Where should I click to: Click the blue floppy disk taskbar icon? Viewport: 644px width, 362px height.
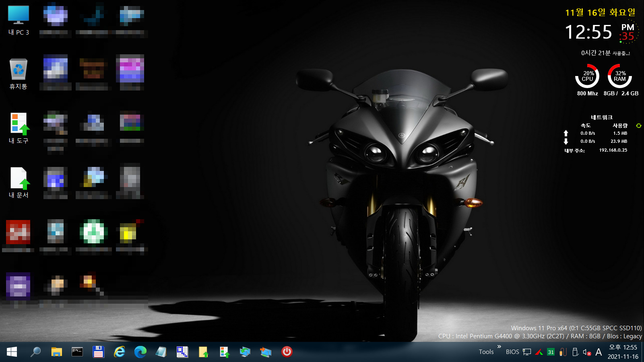98,352
